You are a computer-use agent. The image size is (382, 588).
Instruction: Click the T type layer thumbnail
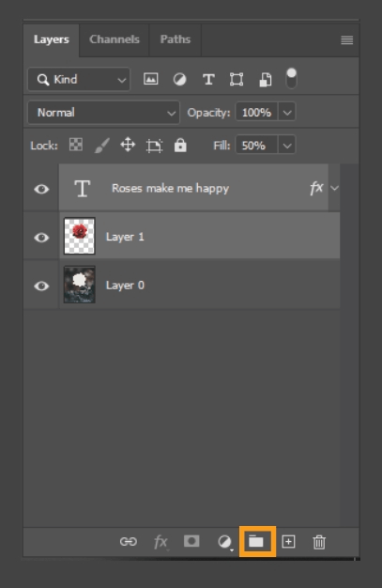[x=82, y=188]
